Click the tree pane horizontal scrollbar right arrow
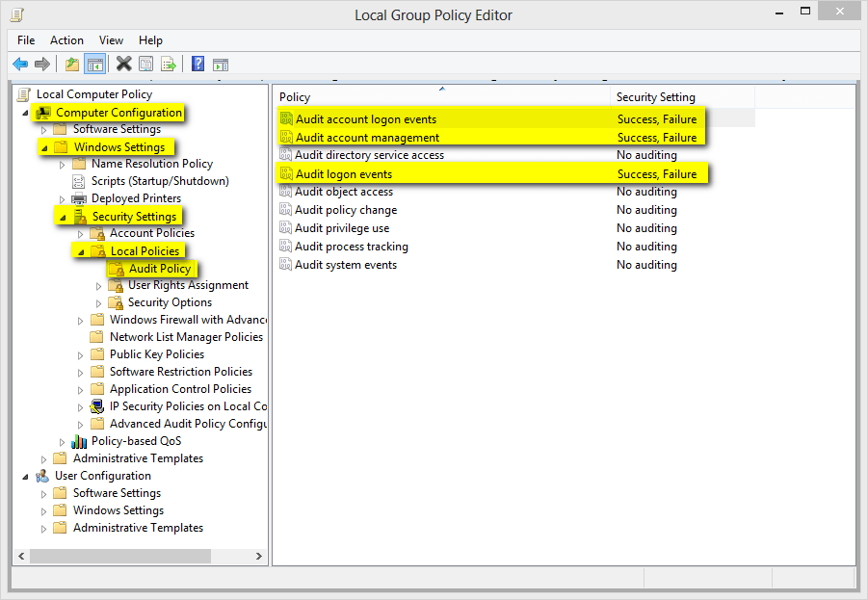This screenshot has width=868, height=600. pyautogui.click(x=259, y=557)
